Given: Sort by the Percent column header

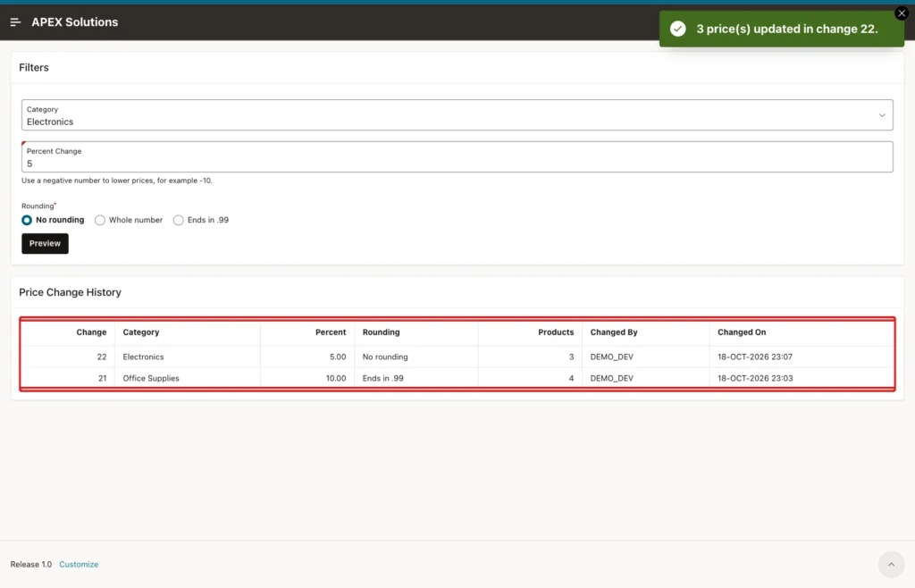Looking at the screenshot, I should (x=331, y=332).
